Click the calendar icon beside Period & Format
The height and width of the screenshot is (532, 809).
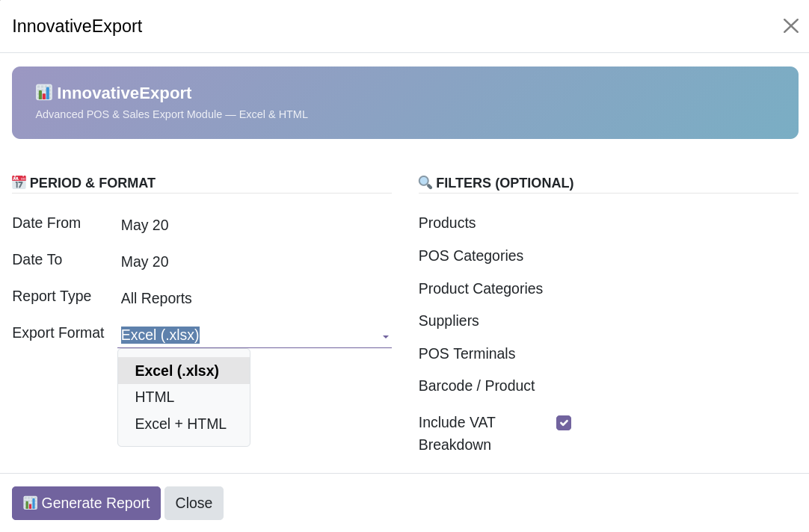click(x=19, y=182)
